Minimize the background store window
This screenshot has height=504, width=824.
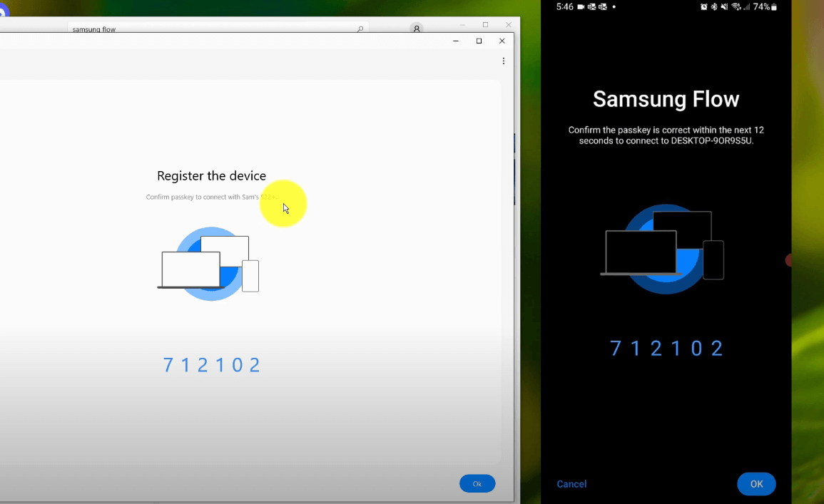point(462,25)
